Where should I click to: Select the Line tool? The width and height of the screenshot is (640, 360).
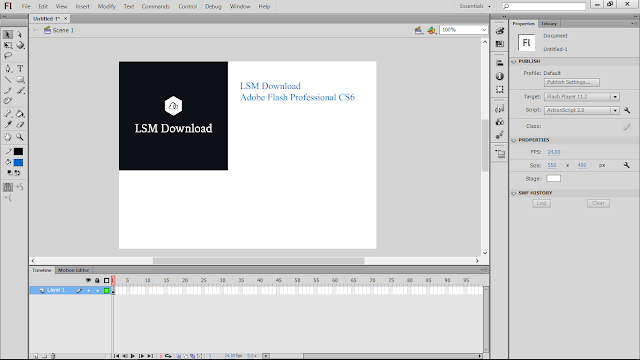point(8,80)
